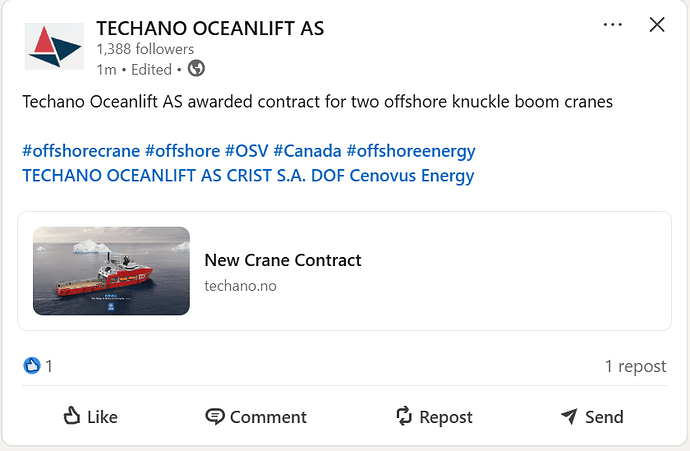Click the globe public visibility icon

[196, 69]
